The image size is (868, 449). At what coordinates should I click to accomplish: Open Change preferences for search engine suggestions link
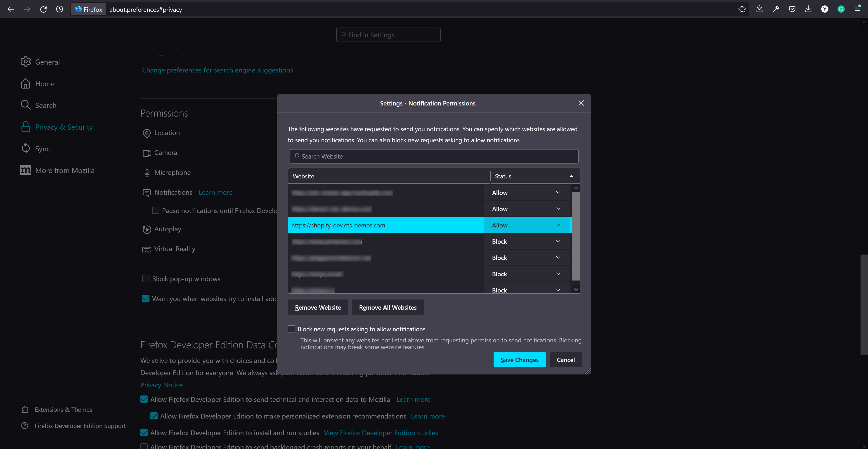tap(217, 70)
